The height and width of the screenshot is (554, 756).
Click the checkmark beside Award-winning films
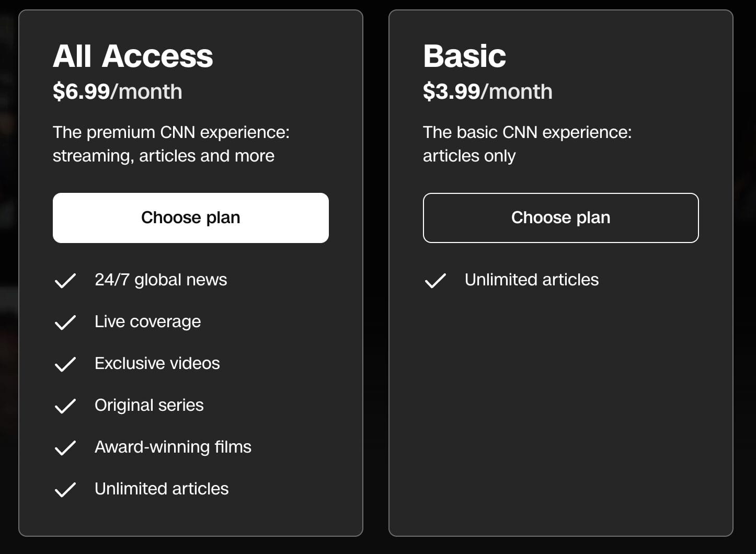click(x=65, y=448)
